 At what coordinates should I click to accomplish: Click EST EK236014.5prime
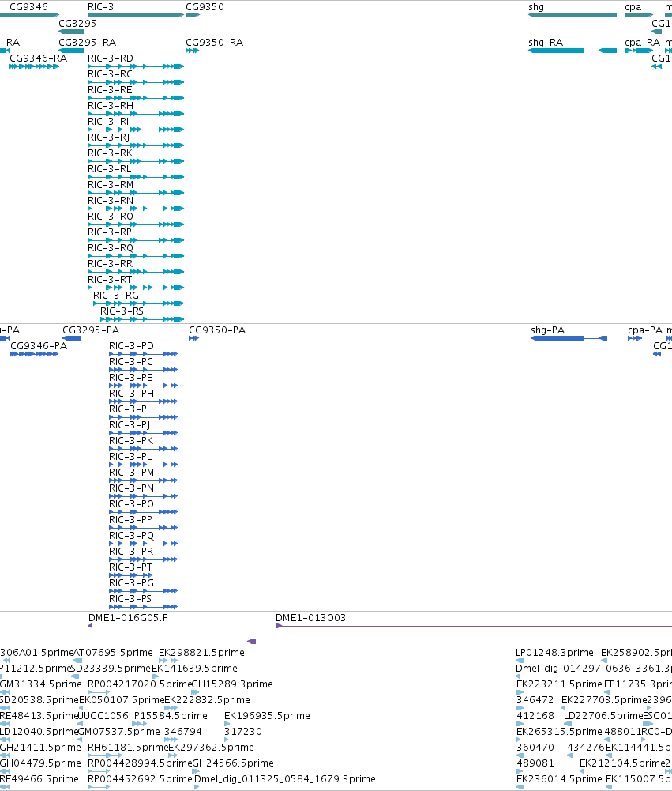(x=520, y=787)
